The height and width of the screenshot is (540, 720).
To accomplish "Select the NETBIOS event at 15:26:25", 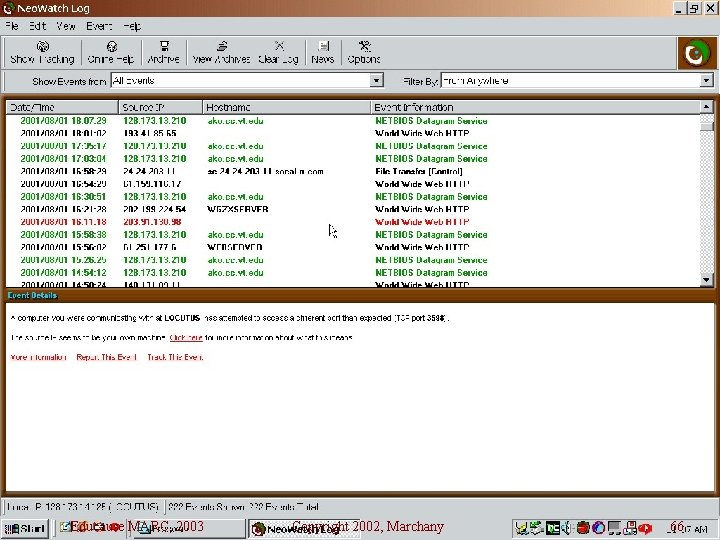I will point(353,260).
